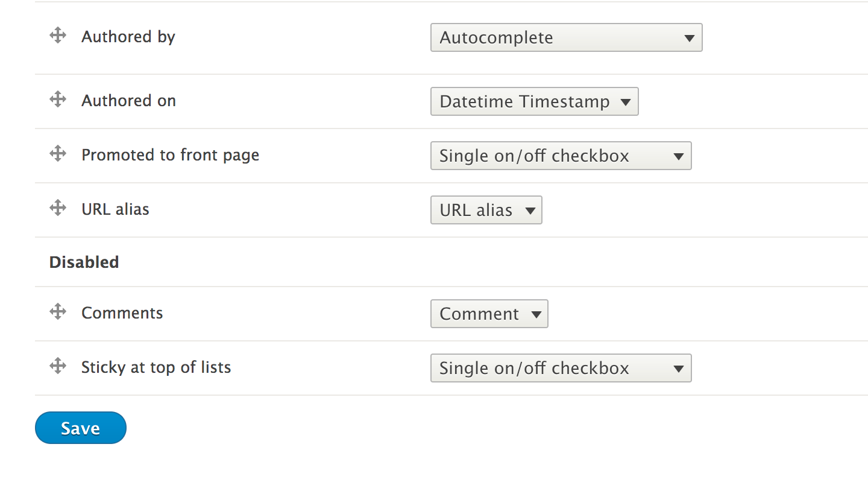Click the Authored by field label
The width and height of the screenshot is (868, 479).
point(128,37)
